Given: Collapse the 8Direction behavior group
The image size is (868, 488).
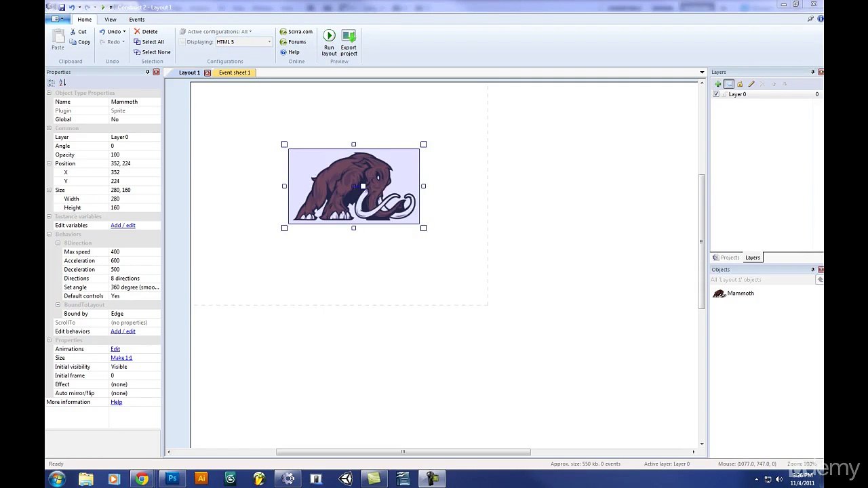Looking at the screenshot, I should click(58, 243).
